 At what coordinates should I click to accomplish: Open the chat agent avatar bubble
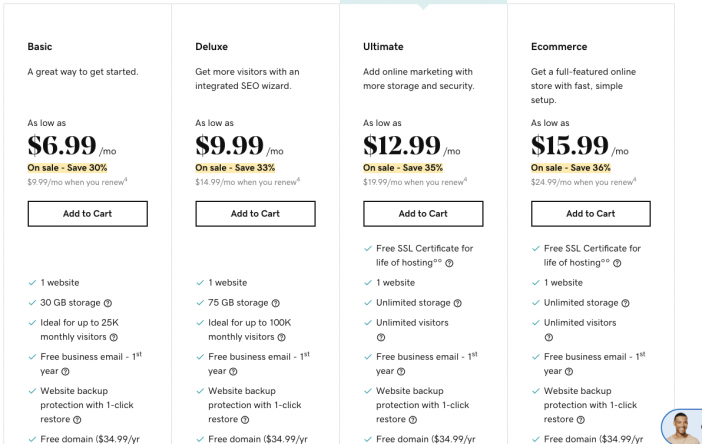(682, 427)
